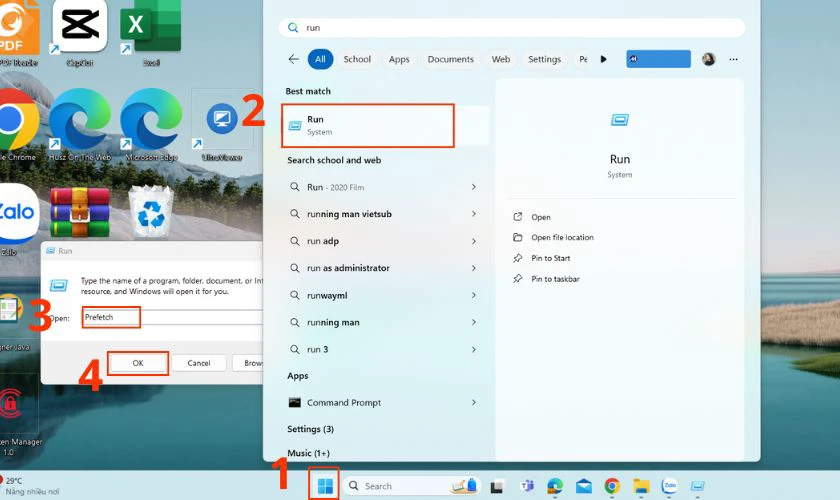
Task: Launch UltraViewer desktop shortcut
Action: tap(221, 122)
